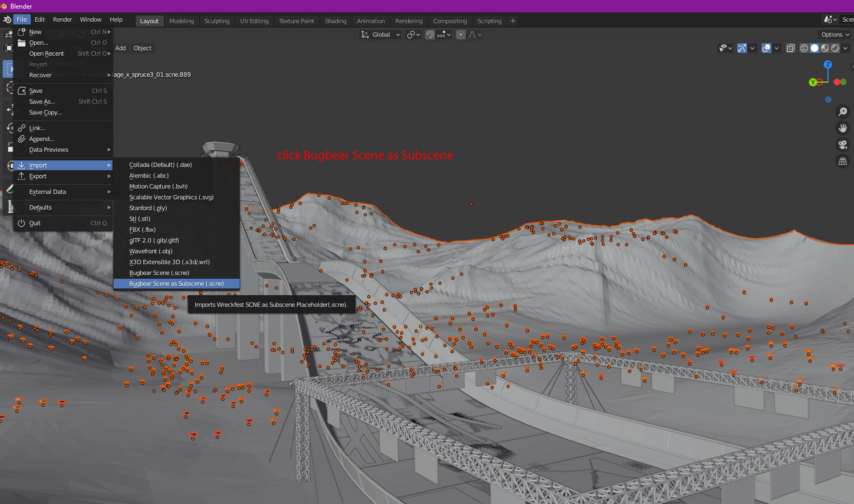
Task: Choose Collada (Default) (.dae) import
Action: [x=176, y=165]
